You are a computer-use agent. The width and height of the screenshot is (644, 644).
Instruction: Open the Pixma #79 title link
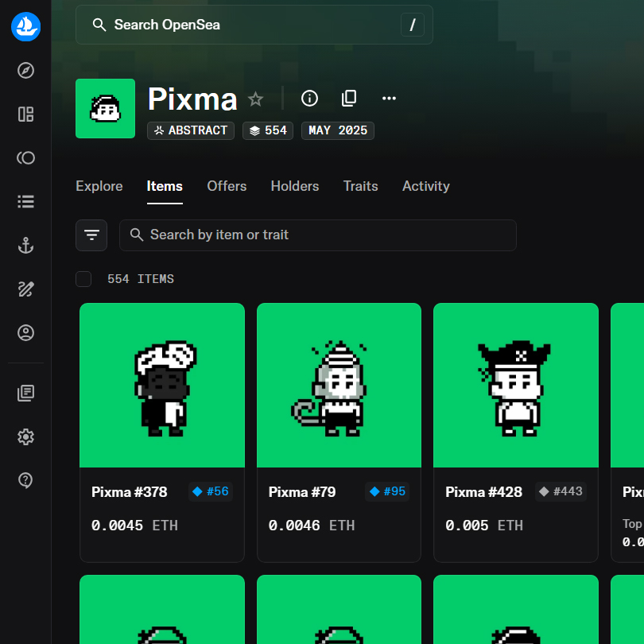tap(302, 491)
